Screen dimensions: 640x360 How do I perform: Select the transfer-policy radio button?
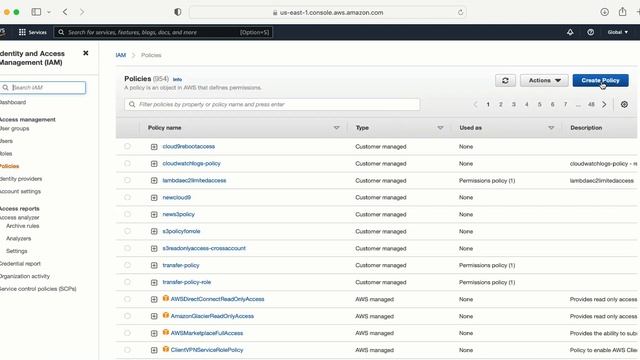coord(127,265)
